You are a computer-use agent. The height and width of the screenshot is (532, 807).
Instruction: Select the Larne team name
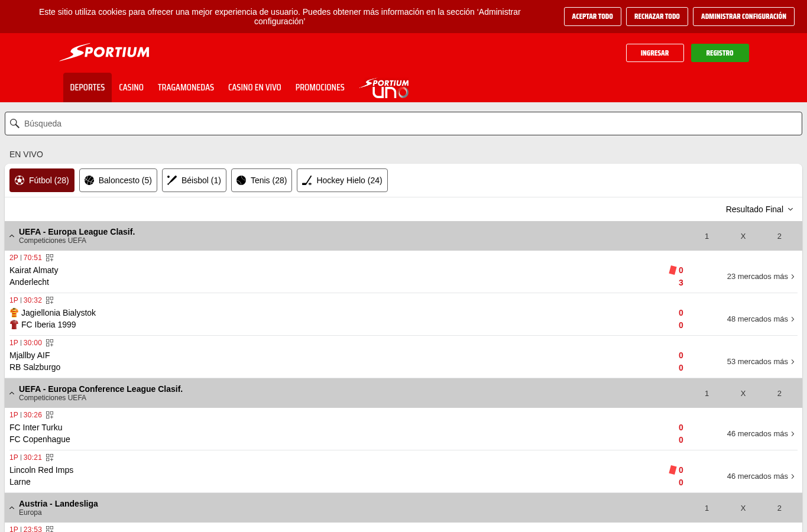click(20, 482)
